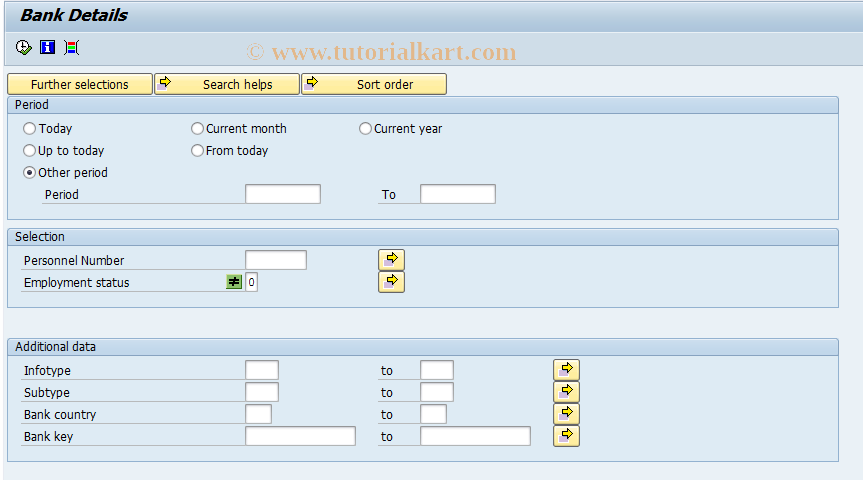Focus the Period To date field

click(458, 194)
